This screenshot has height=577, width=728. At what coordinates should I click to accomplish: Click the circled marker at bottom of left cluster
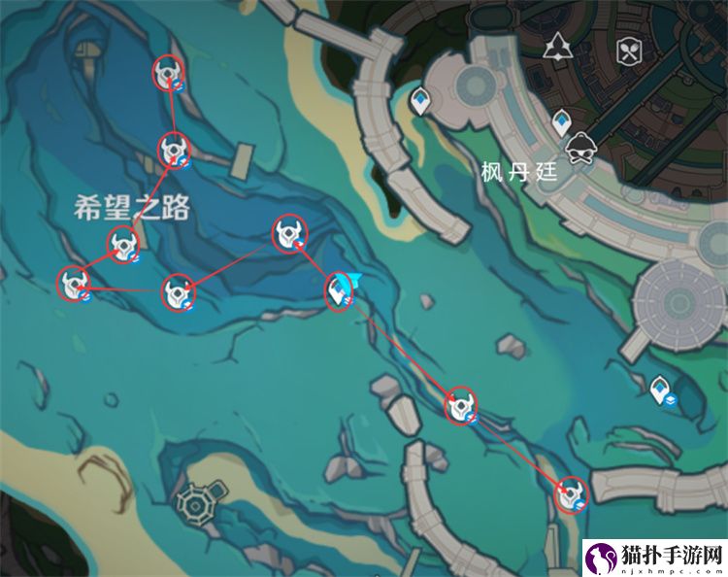click(x=179, y=293)
